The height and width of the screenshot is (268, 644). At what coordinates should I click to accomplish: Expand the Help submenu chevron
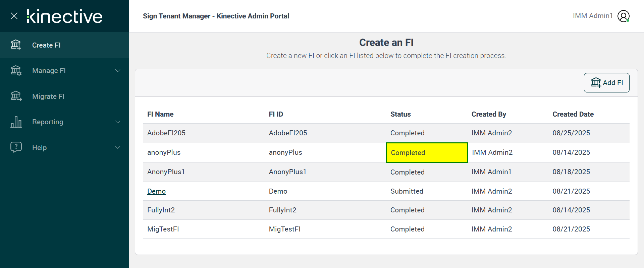tap(118, 147)
